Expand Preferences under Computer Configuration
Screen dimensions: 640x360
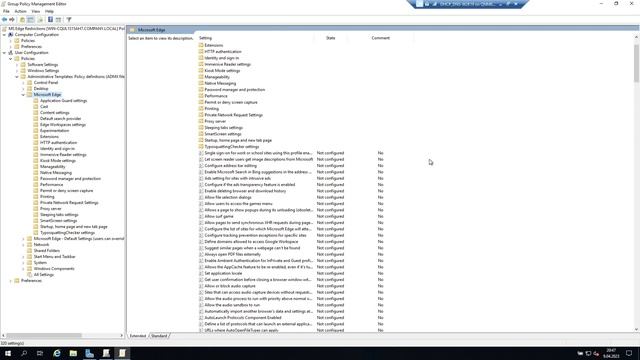coord(11,47)
